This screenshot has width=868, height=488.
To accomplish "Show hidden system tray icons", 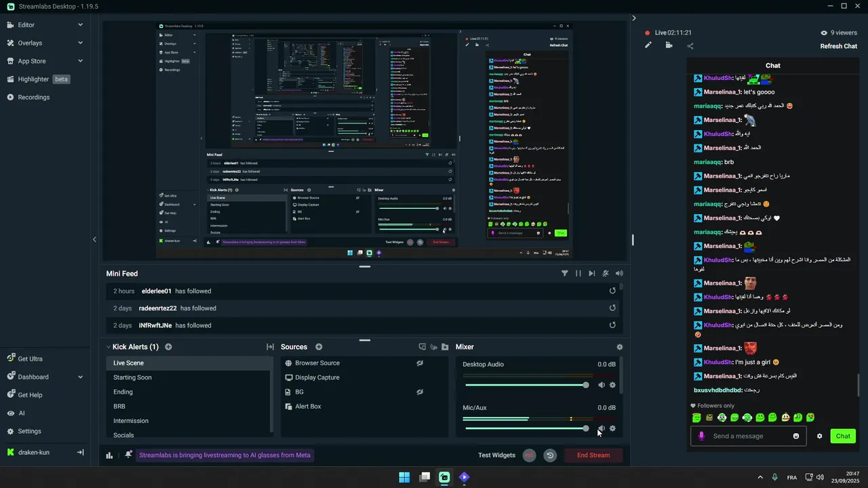I will (759, 477).
